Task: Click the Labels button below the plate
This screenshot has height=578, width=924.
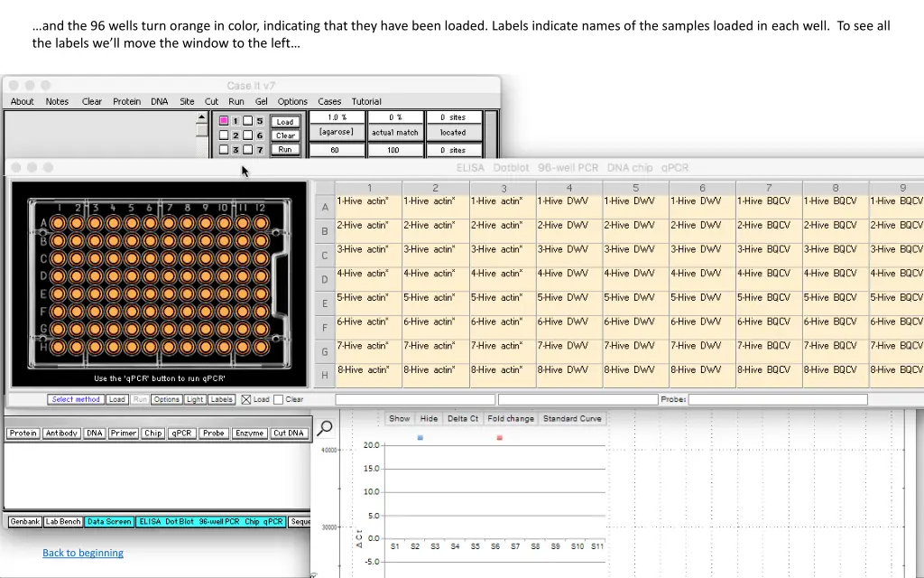Action: pyautogui.click(x=221, y=399)
